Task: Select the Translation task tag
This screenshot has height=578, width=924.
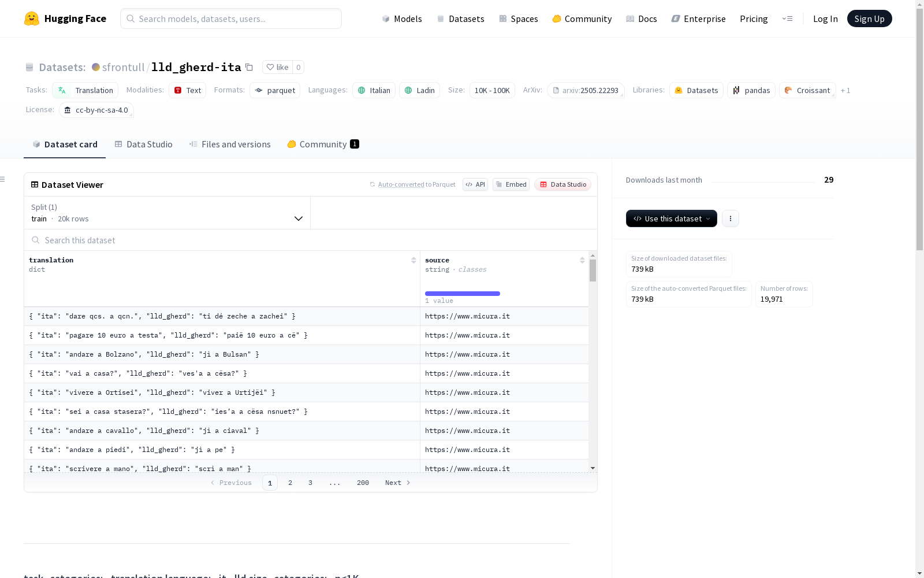Action: [x=85, y=90]
